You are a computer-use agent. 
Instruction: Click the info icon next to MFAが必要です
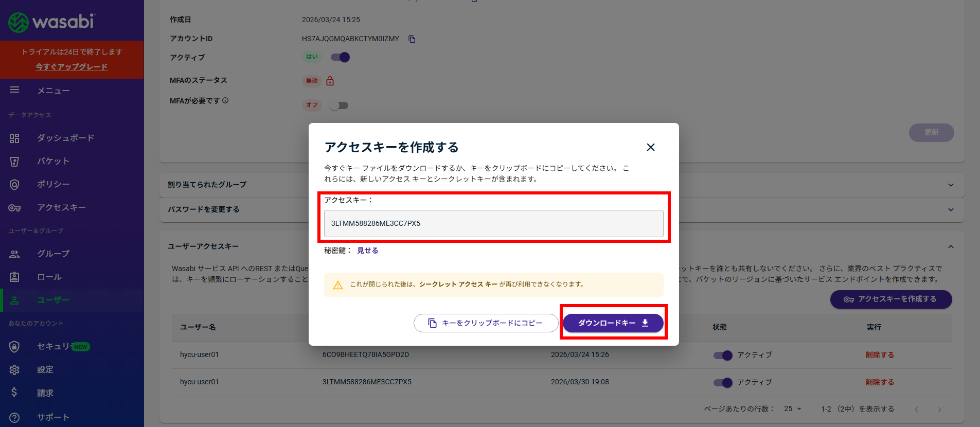225,101
